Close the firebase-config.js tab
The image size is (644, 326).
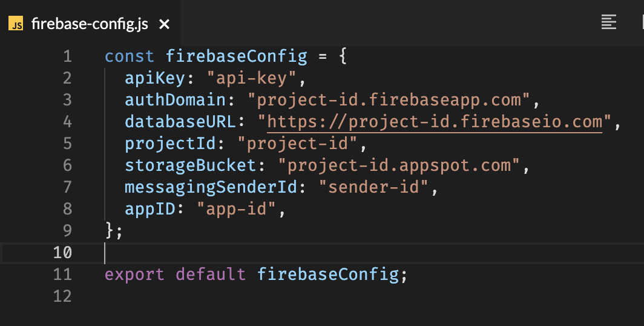point(164,24)
